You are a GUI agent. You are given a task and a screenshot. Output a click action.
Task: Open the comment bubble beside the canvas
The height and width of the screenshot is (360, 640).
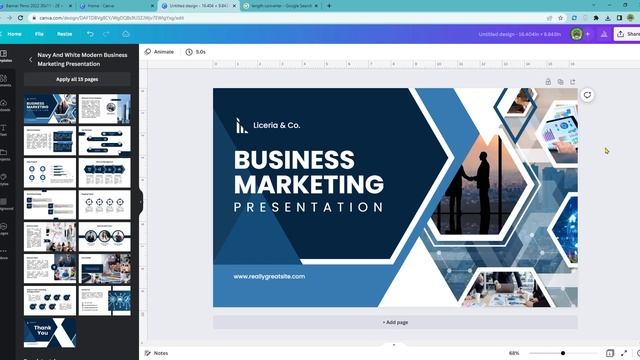point(587,95)
